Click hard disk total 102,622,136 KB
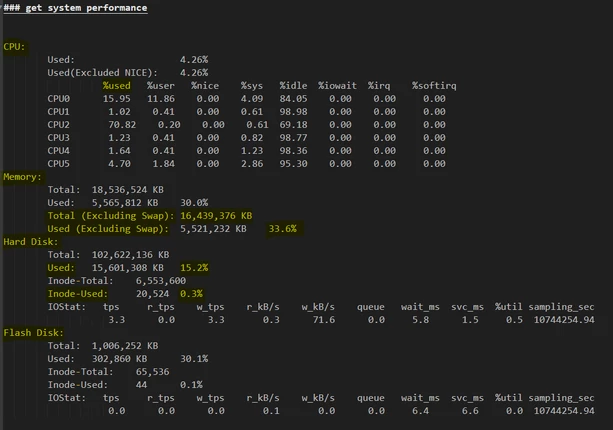 [x=130, y=254]
